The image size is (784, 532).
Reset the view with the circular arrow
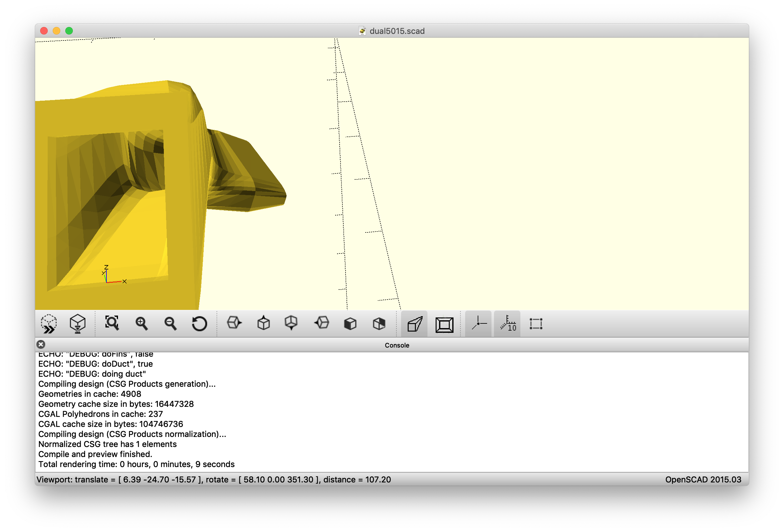199,324
